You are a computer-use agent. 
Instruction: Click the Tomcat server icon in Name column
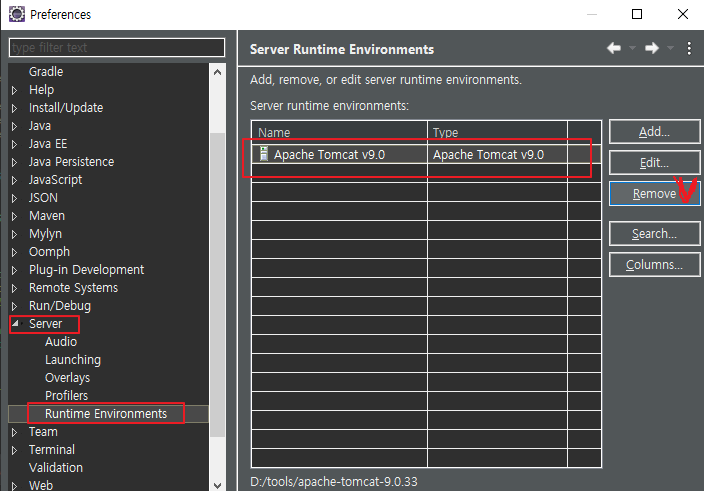click(264, 153)
